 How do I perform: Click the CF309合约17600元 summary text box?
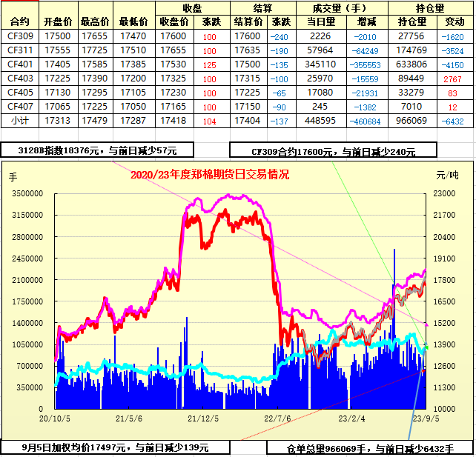tap(334, 151)
